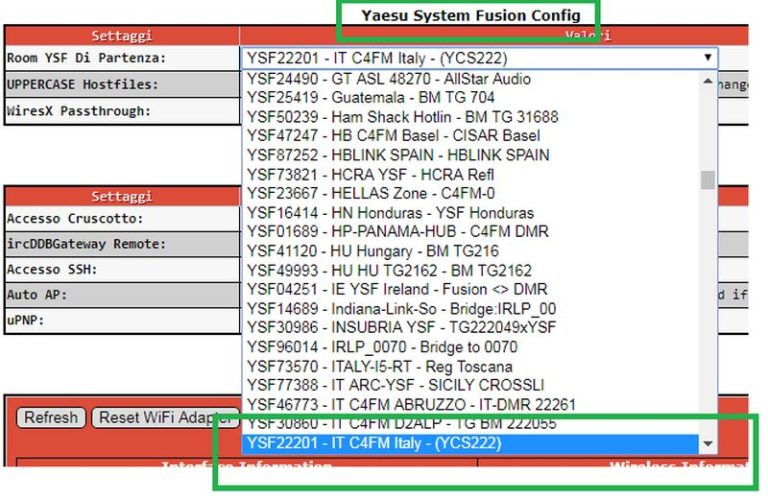The image size is (768, 499).
Task: Choose YSF87252 - HBLINK SPAIN entry
Action: (471, 155)
